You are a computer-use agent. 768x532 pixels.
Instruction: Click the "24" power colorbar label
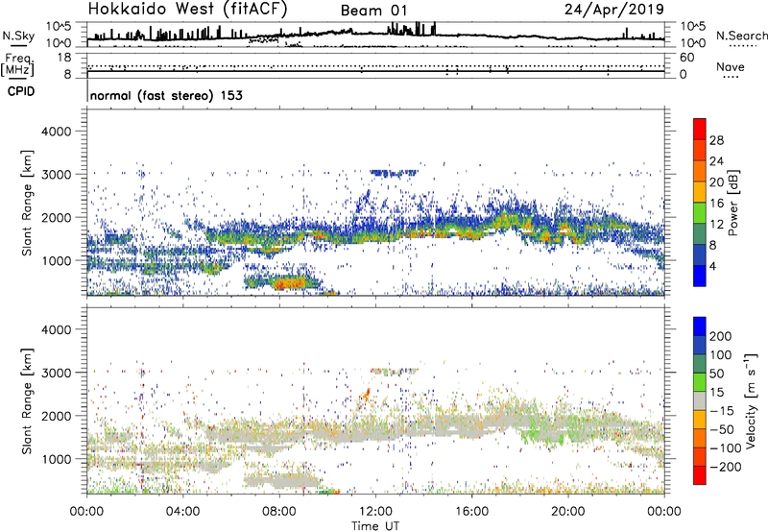point(716,161)
